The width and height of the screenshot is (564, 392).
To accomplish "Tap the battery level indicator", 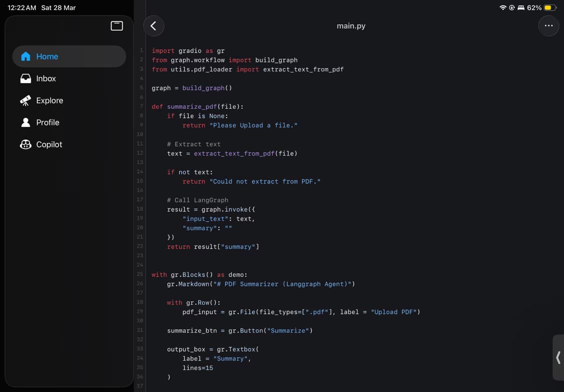I will 551,7.
